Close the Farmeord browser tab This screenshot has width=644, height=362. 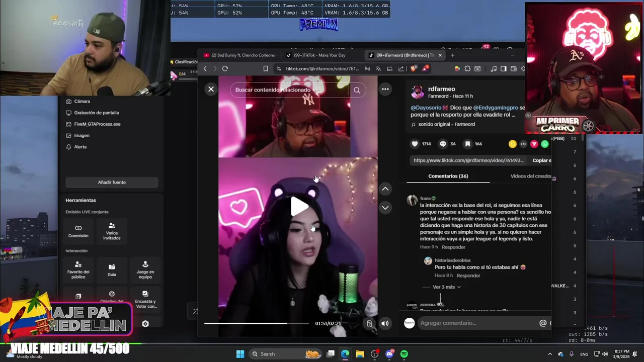440,55
